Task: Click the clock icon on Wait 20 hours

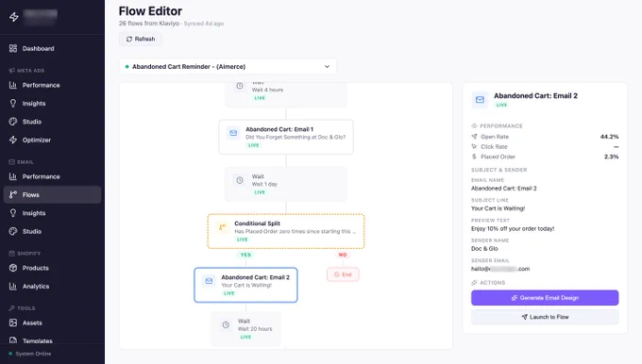Action: coord(226,324)
